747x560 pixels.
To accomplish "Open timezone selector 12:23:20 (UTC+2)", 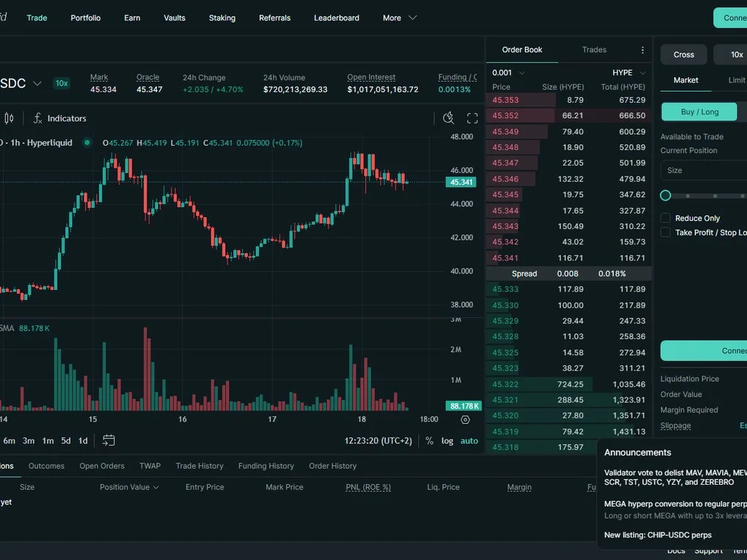I will coord(379,441).
